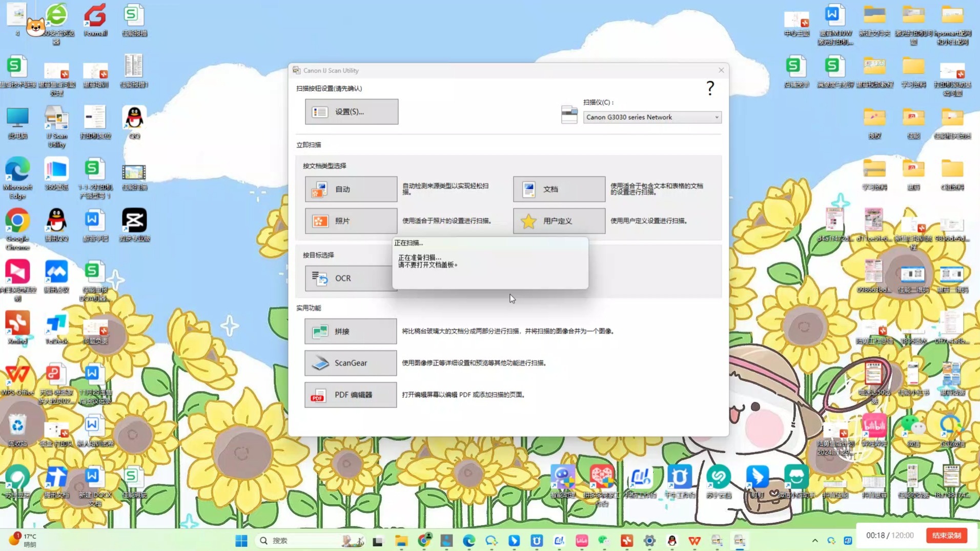The width and height of the screenshot is (980, 551).
Task: Check the weather widget in the corner
Action: click(x=23, y=538)
